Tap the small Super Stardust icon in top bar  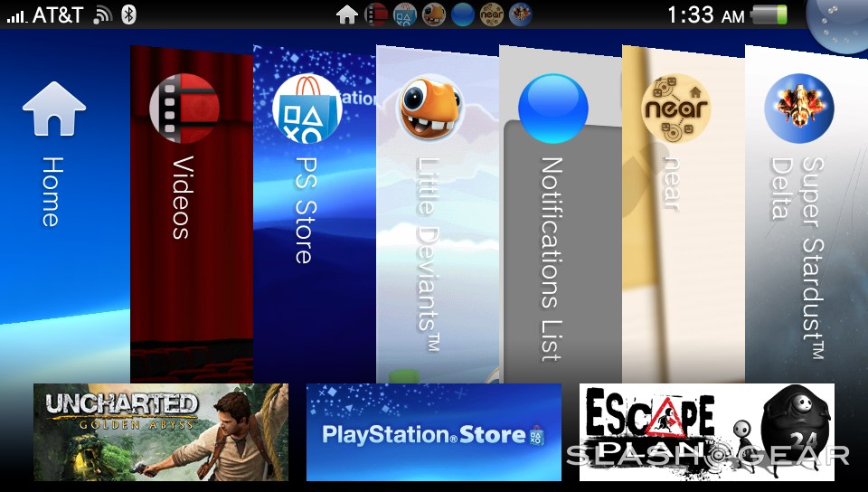(521, 15)
